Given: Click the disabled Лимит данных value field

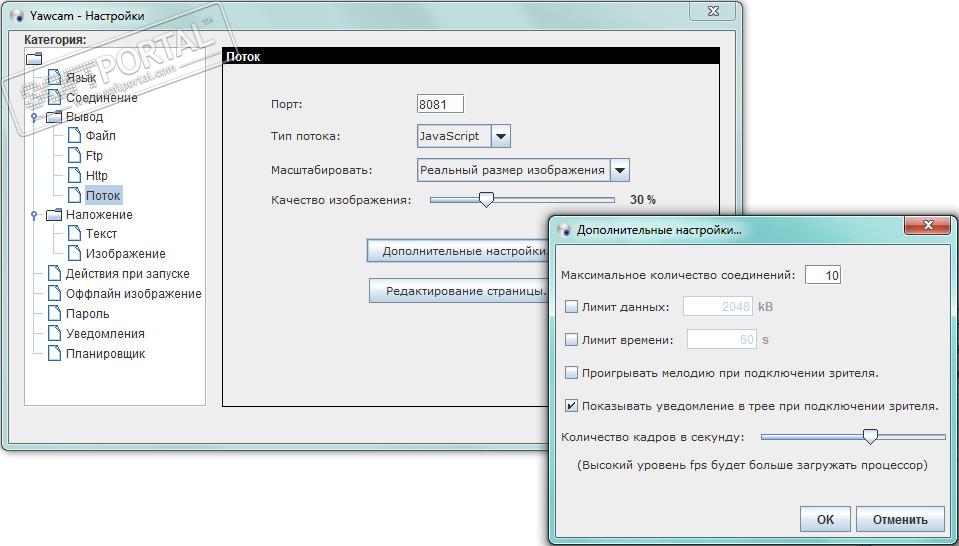Looking at the screenshot, I should [x=718, y=306].
